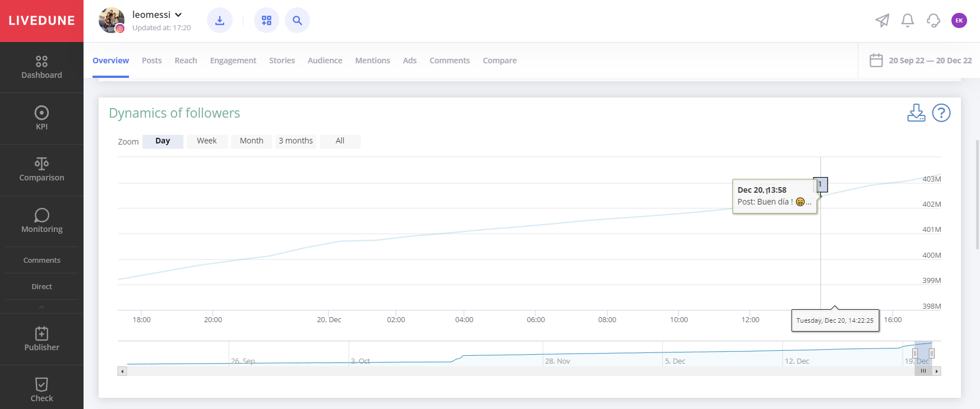Open the dashboard widgets grid icon

coord(266,21)
